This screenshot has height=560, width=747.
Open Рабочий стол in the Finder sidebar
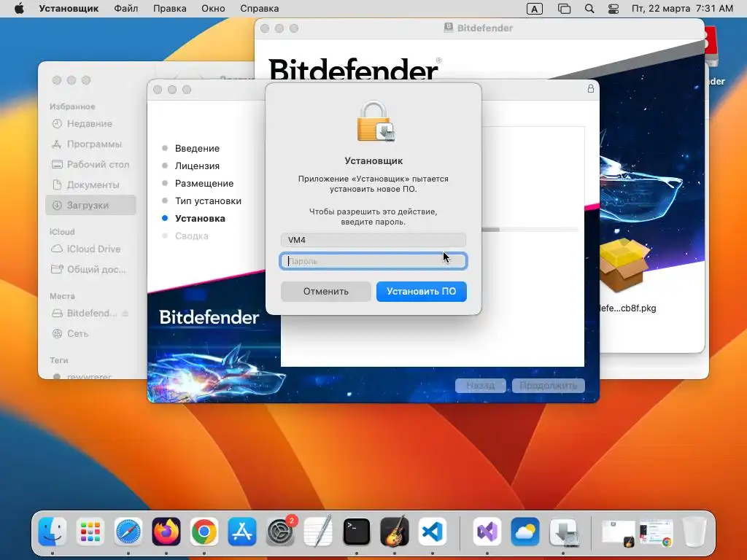(90, 164)
